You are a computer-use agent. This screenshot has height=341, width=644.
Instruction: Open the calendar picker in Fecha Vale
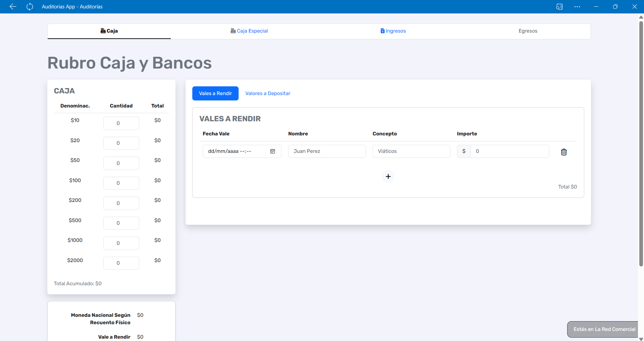coord(273,152)
